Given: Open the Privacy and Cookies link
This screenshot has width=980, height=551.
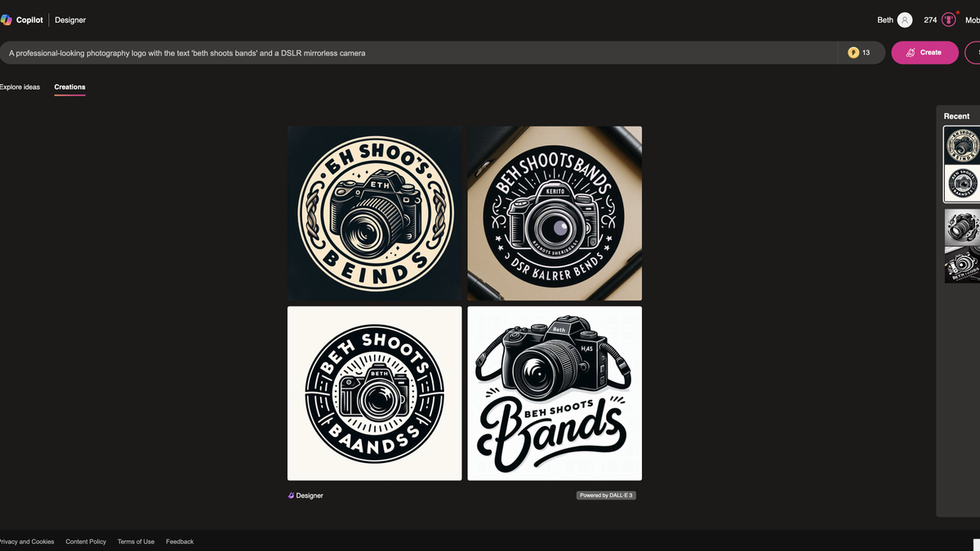Looking at the screenshot, I should tap(27, 541).
